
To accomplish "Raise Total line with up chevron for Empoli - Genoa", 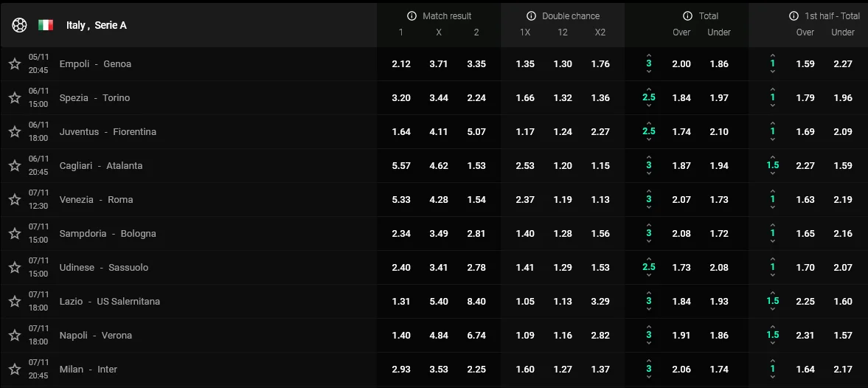I will tap(649, 55).
